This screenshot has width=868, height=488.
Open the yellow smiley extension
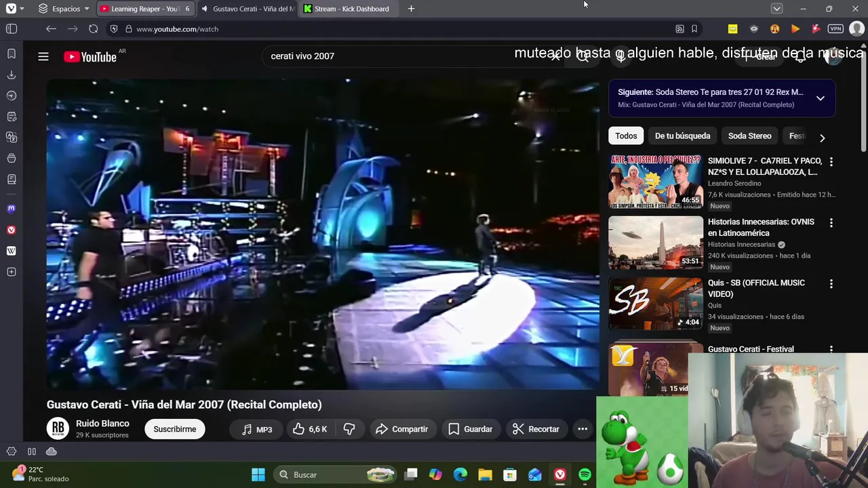(x=732, y=29)
